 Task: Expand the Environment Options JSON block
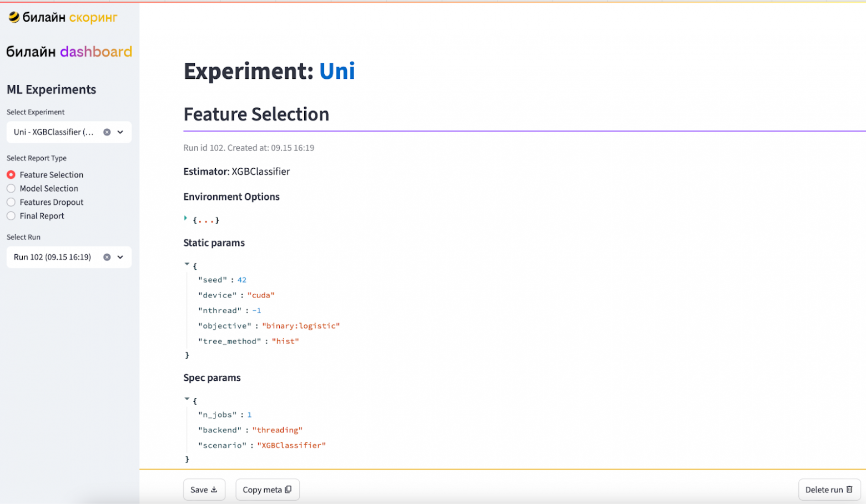(x=186, y=218)
